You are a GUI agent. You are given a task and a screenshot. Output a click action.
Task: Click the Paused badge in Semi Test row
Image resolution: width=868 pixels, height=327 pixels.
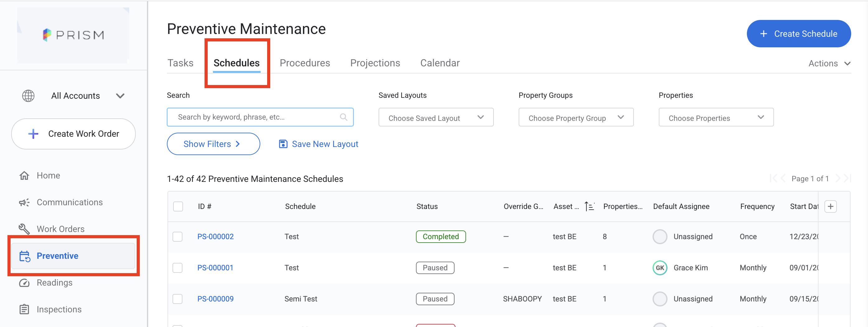[435, 299]
